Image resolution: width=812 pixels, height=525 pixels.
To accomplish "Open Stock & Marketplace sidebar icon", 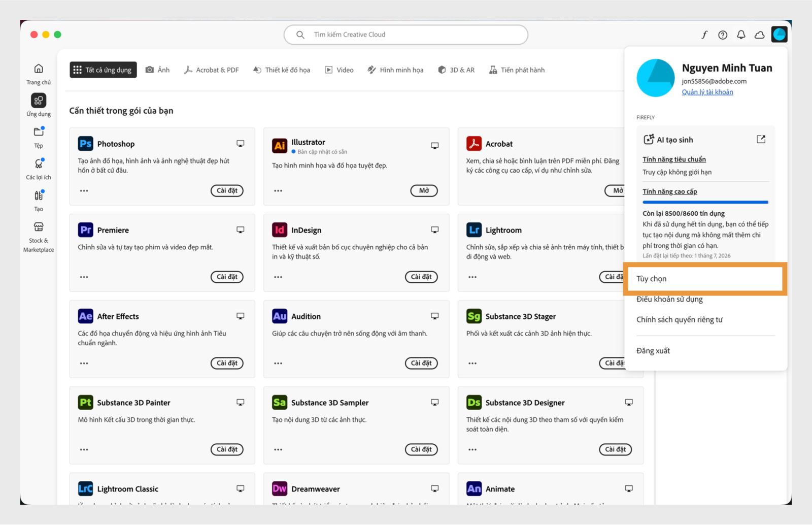I will point(39,227).
